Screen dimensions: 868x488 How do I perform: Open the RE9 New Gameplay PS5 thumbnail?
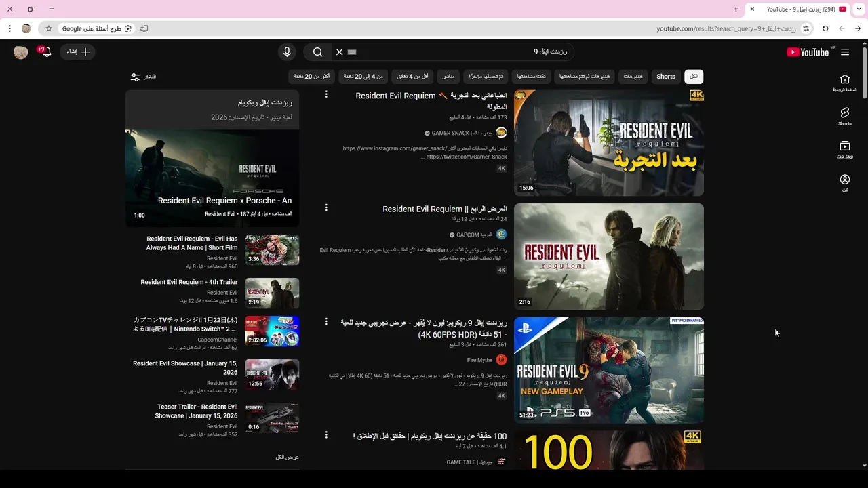(609, 370)
